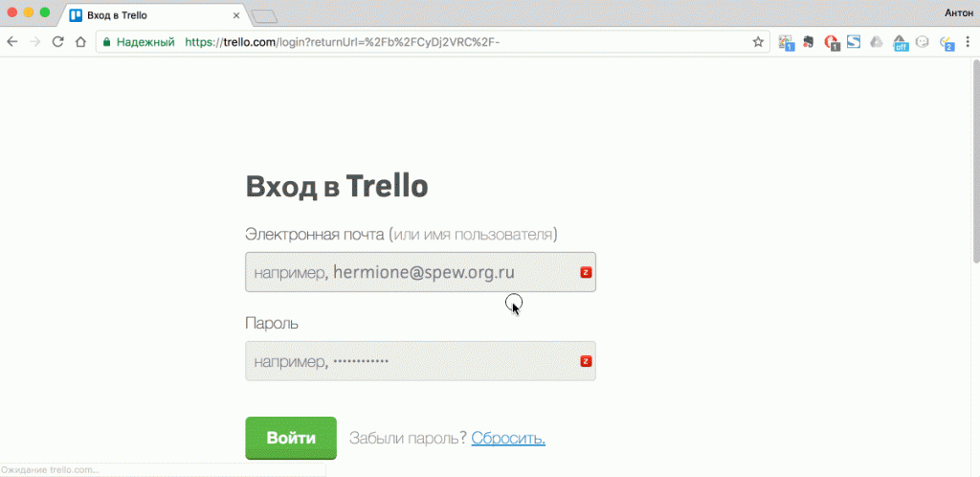Viewport: 980px width, 477px height.
Task: Click the page vertical scrollbar thumb
Action: (x=975, y=159)
